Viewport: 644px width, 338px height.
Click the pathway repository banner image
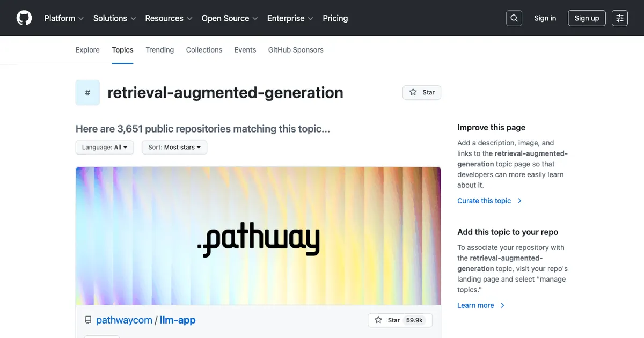[x=258, y=236]
